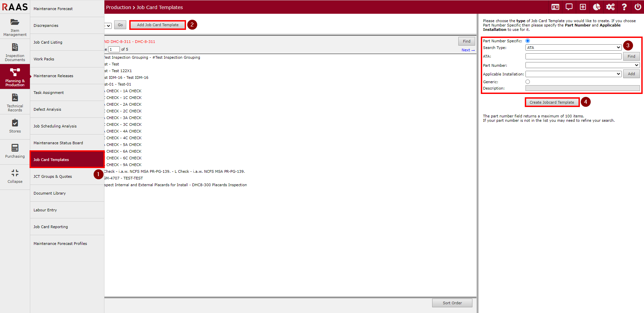Click into the ATA input field
This screenshot has width=644, height=313.
(573, 56)
